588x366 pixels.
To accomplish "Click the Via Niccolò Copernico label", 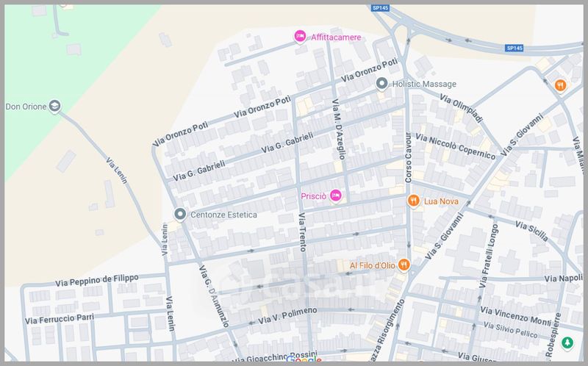I will click(x=455, y=143).
